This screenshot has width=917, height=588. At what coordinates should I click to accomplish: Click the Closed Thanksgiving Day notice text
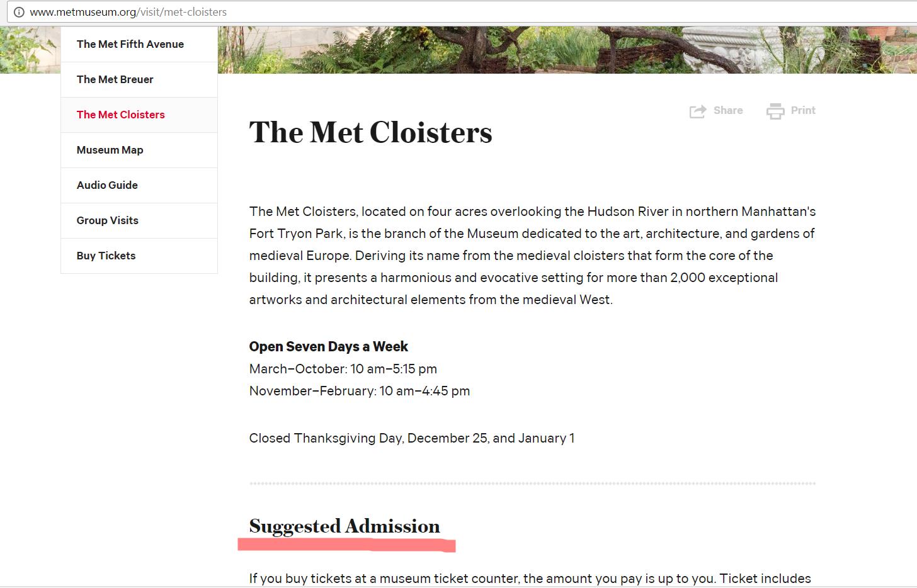click(412, 438)
